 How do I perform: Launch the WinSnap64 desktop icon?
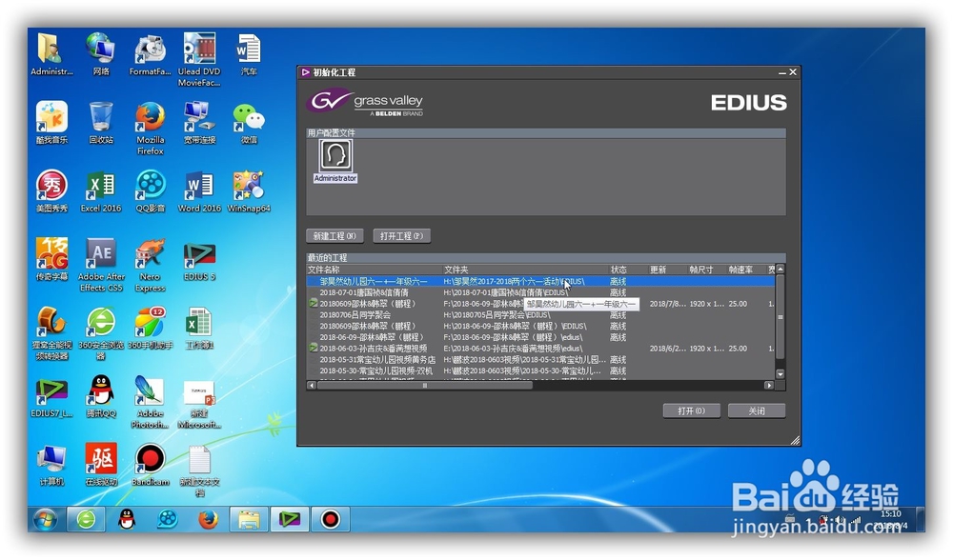coord(249,191)
